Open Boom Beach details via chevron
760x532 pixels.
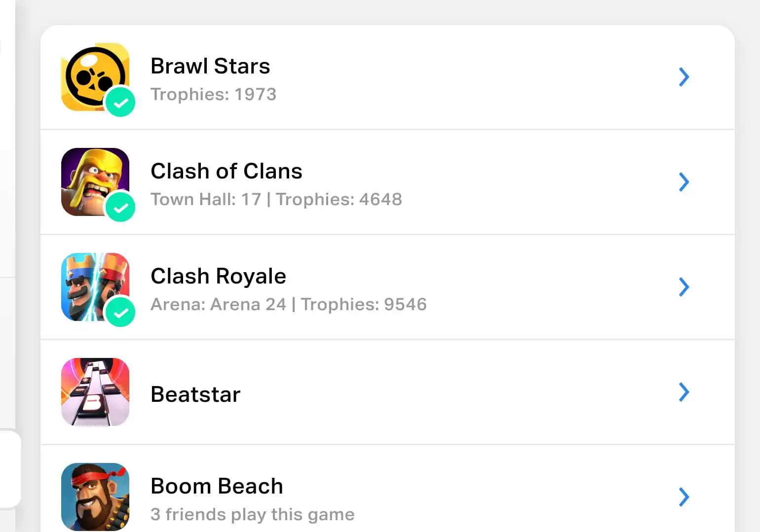tap(684, 497)
